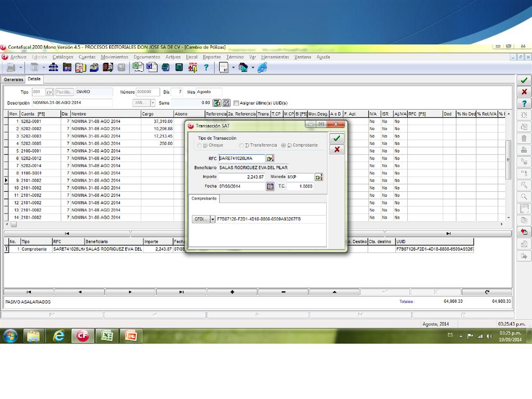Click the red exit door toolbar icon

tap(193, 68)
